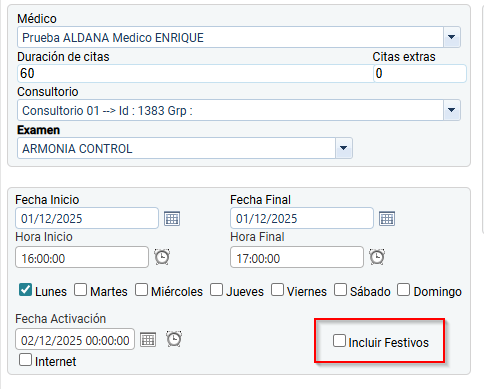Click the Examen label text
Screen dimensions: 484x389
(38, 130)
